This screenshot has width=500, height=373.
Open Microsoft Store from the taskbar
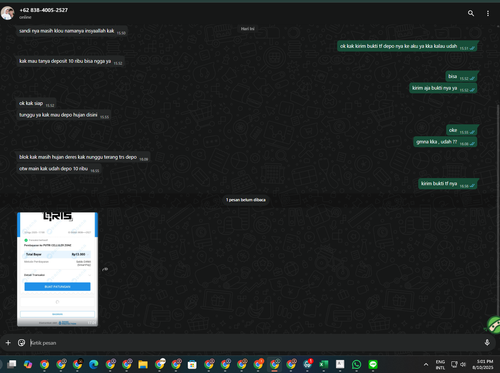click(x=192, y=364)
